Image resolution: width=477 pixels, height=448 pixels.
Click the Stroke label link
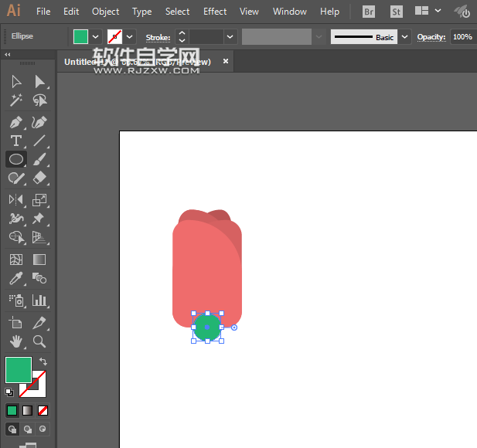tap(158, 37)
